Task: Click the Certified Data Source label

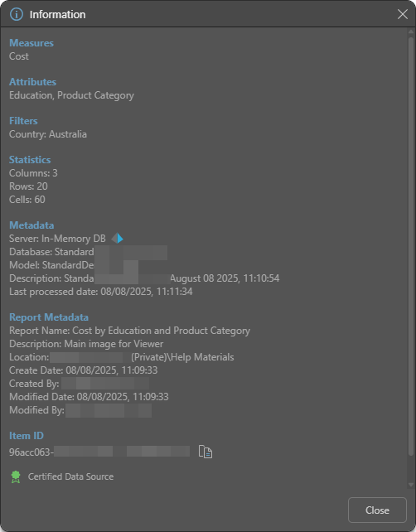Action: point(70,476)
